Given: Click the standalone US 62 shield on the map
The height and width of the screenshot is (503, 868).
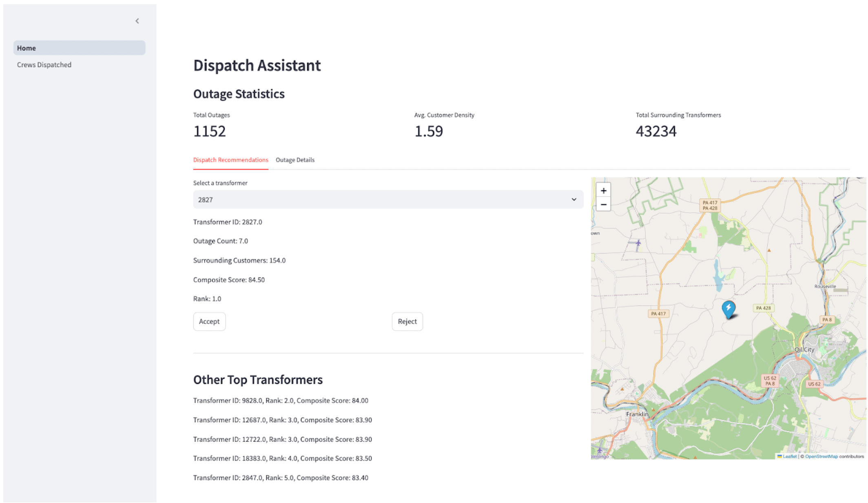Looking at the screenshot, I should click(814, 384).
